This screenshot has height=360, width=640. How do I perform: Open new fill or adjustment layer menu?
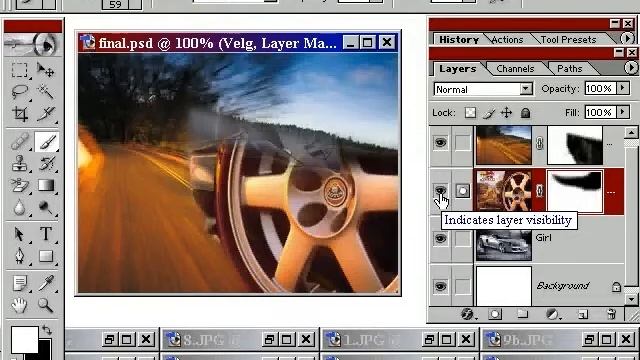pos(552,314)
